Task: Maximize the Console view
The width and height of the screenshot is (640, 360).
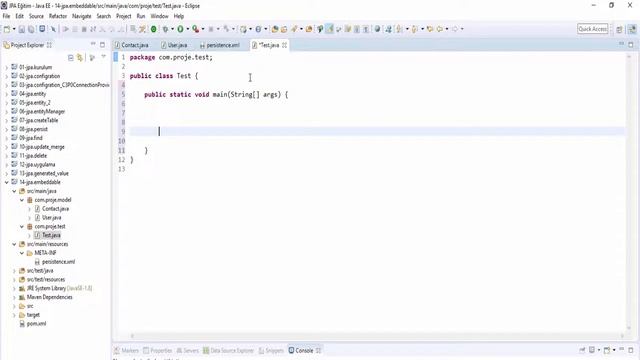Action: click(x=631, y=350)
